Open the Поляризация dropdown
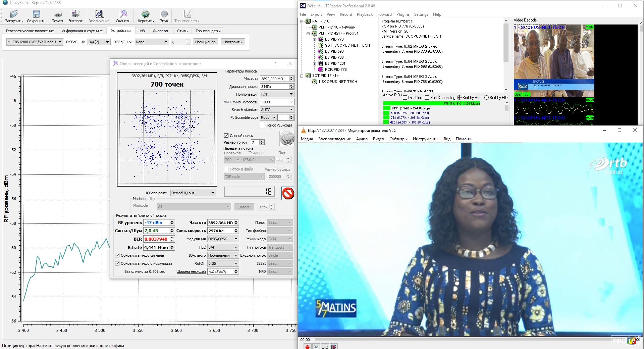Image resolution: width=644 pixels, height=349 pixels. click(x=277, y=94)
